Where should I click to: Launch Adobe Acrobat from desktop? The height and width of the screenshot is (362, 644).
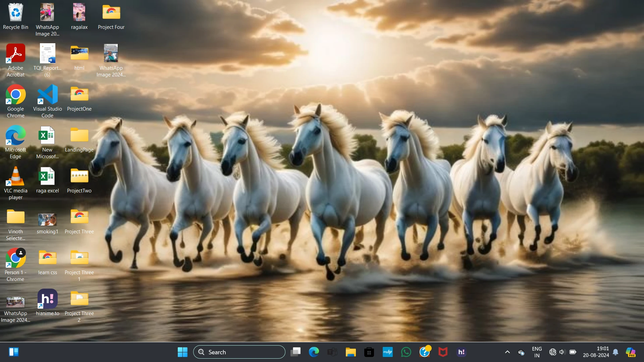tap(15, 60)
